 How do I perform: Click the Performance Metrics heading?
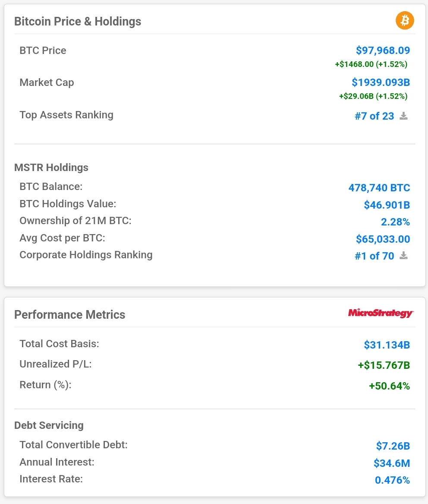coord(69,315)
